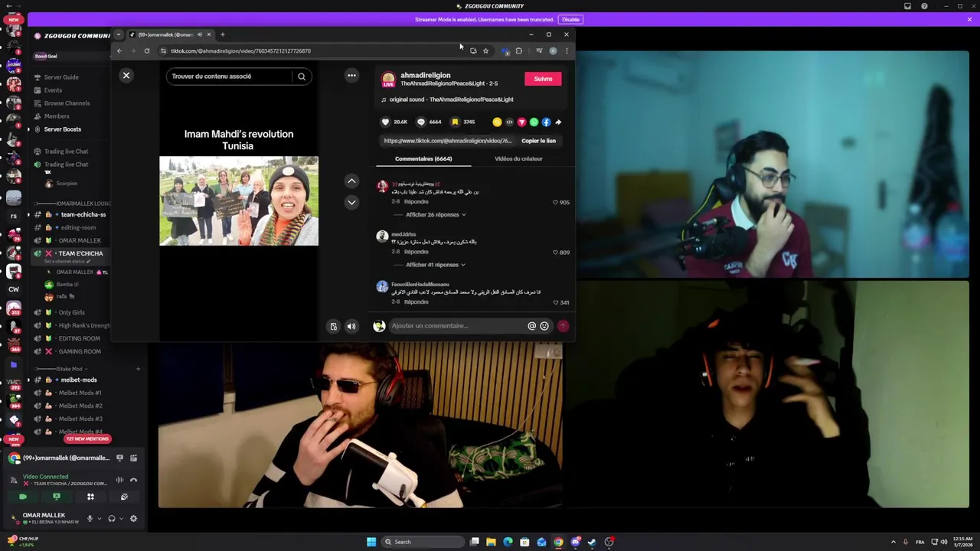Reload the TikTok page in browser
Screen dimensions: 980x551
pyautogui.click(x=147, y=51)
